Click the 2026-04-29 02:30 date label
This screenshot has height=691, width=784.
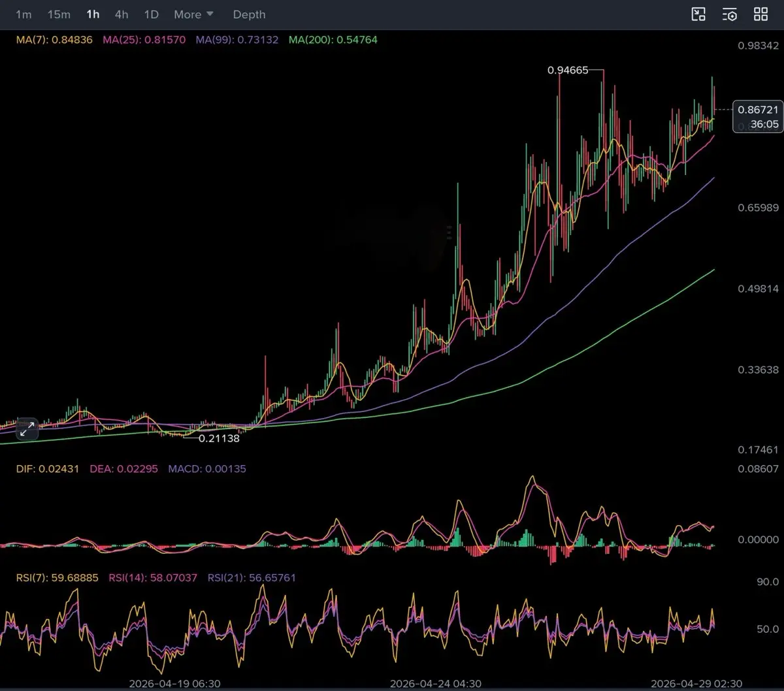696,684
